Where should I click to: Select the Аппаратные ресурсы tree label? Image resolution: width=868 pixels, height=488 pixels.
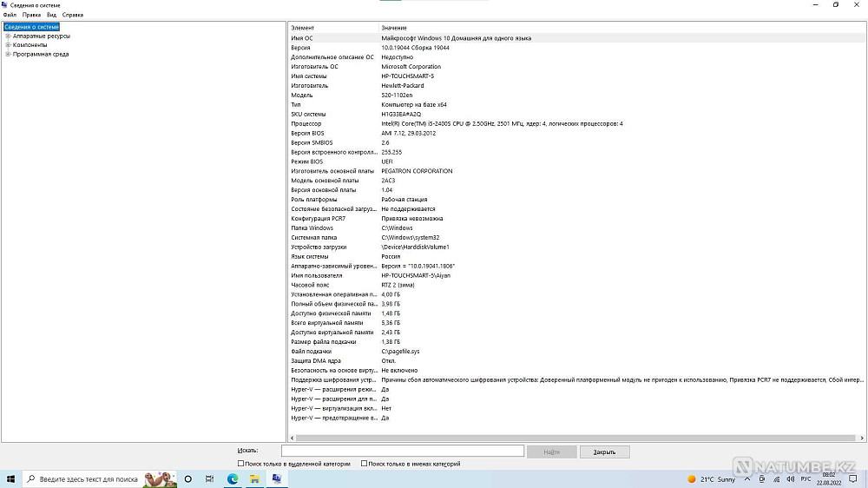[x=42, y=36]
